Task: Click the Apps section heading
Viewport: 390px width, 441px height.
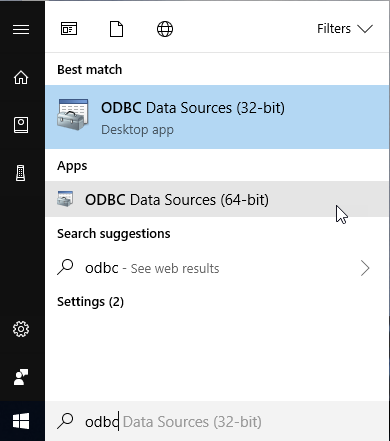Action: click(x=72, y=166)
